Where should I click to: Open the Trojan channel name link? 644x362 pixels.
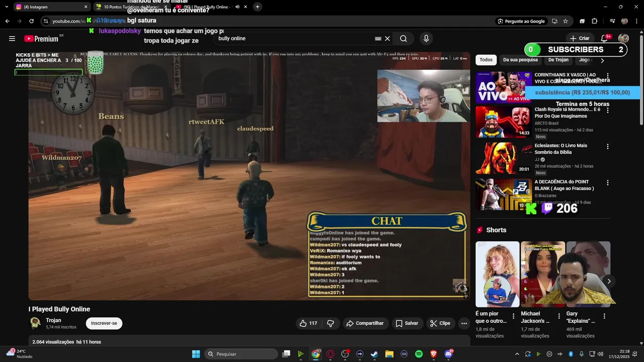pos(53,320)
